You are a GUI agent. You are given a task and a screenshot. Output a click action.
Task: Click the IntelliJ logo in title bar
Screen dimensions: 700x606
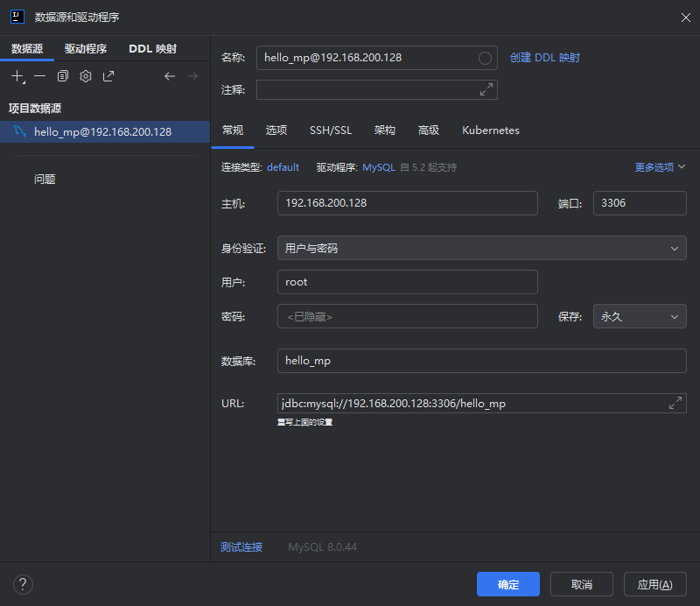point(17,17)
